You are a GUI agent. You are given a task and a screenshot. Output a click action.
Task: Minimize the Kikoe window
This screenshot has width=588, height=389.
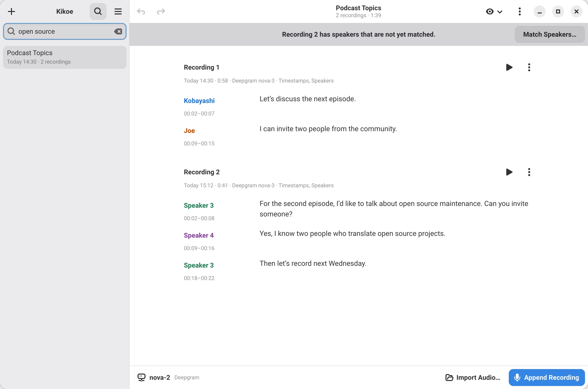point(540,11)
